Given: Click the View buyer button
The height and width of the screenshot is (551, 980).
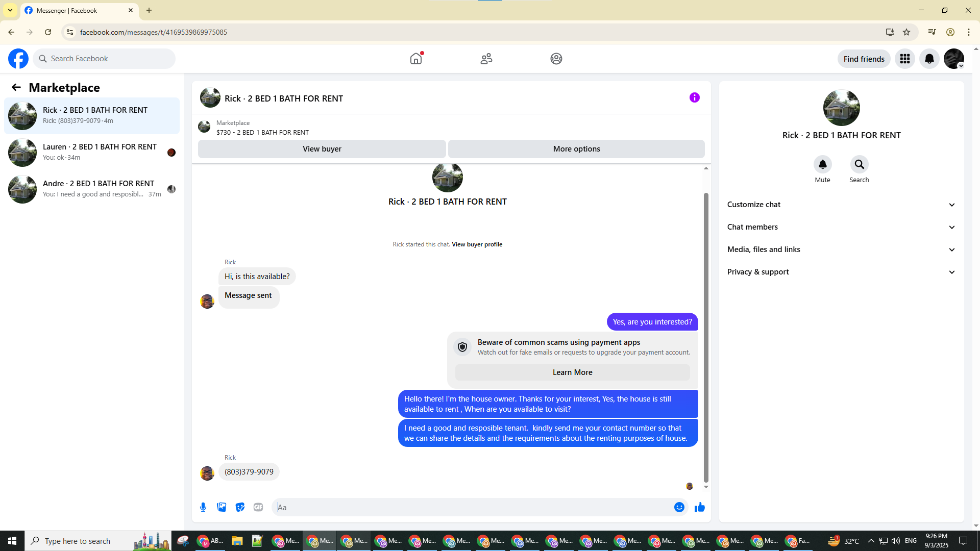Looking at the screenshot, I should point(322,149).
